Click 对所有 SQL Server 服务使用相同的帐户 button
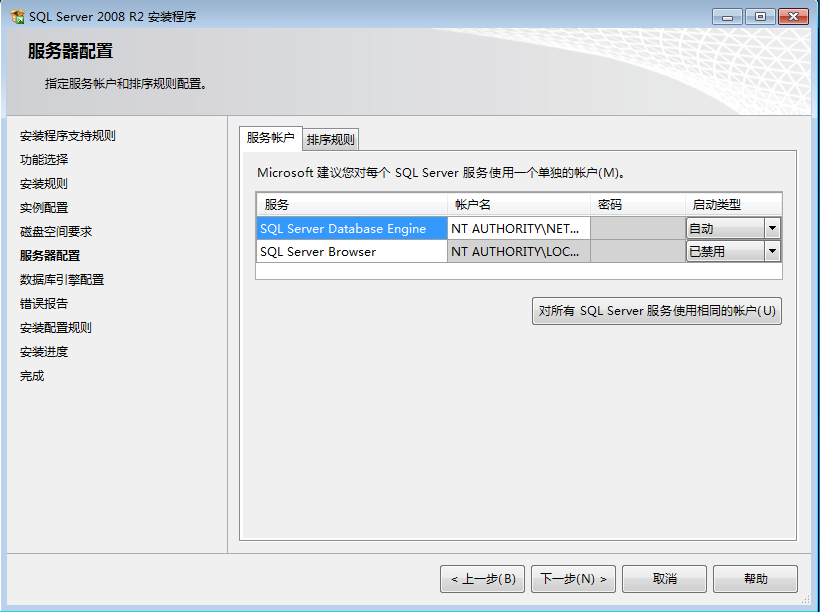Screen dimensions: 820x612 657,311
